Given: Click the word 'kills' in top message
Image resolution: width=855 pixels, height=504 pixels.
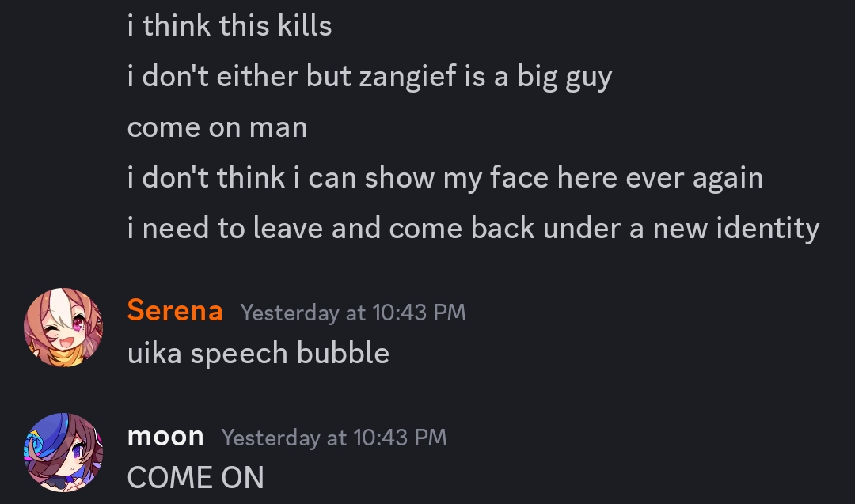Looking at the screenshot, I should pyautogui.click(x=305, y=25).
